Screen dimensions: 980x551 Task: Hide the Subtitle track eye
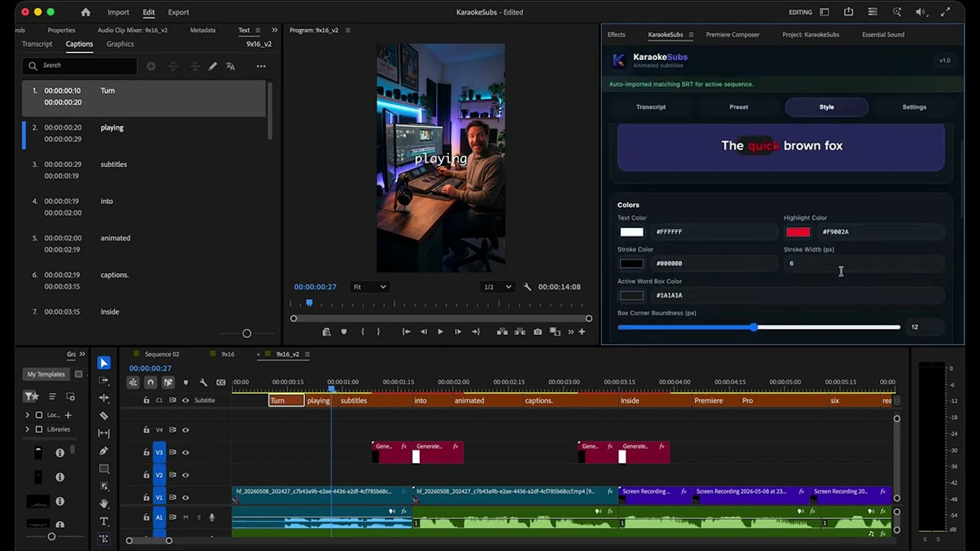coord(186,400)
